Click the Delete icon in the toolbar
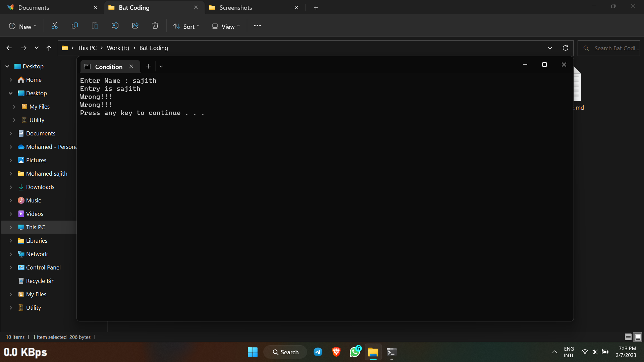 155,25
